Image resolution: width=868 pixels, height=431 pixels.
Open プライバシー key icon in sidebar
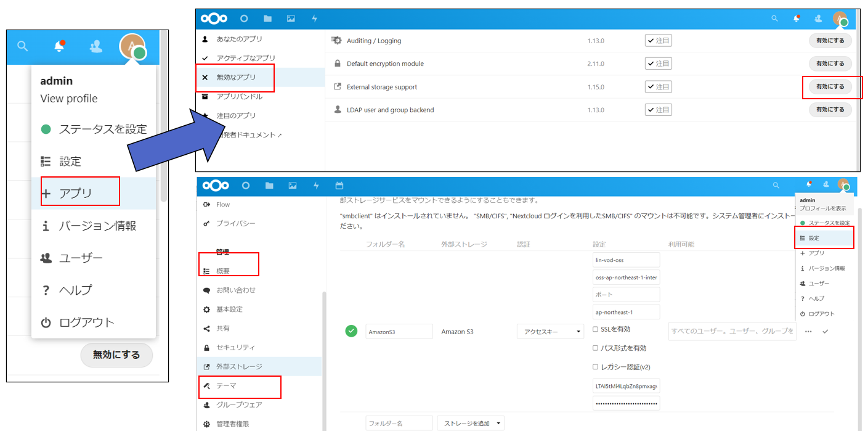click(206, 223)
